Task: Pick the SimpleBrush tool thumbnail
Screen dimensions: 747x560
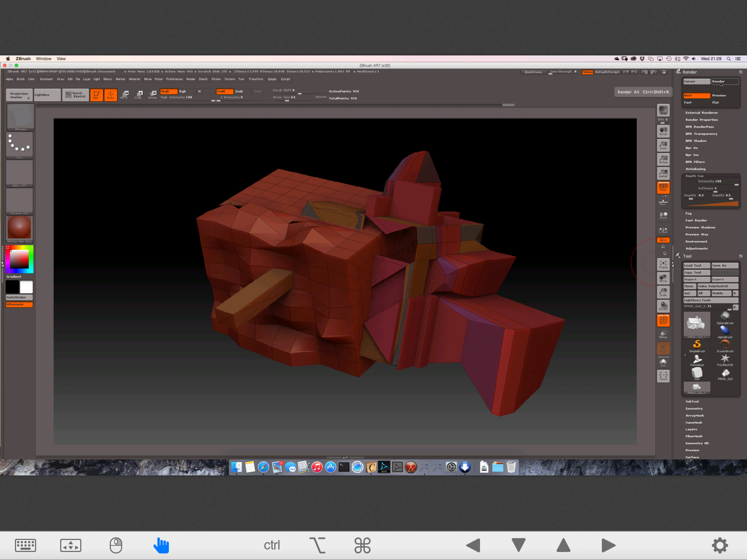Action: [x=697, y=345]
